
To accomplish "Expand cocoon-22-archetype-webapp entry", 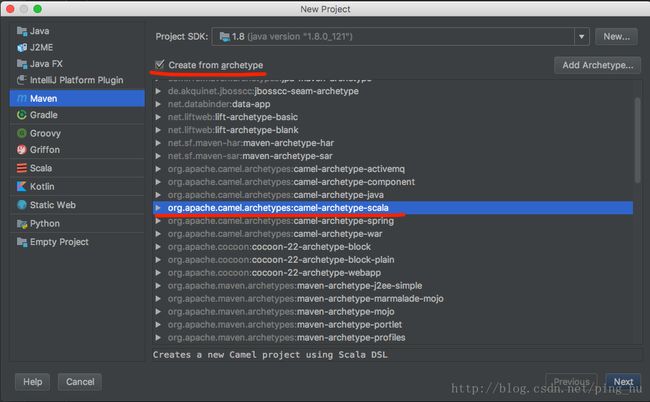I will 158,273.
